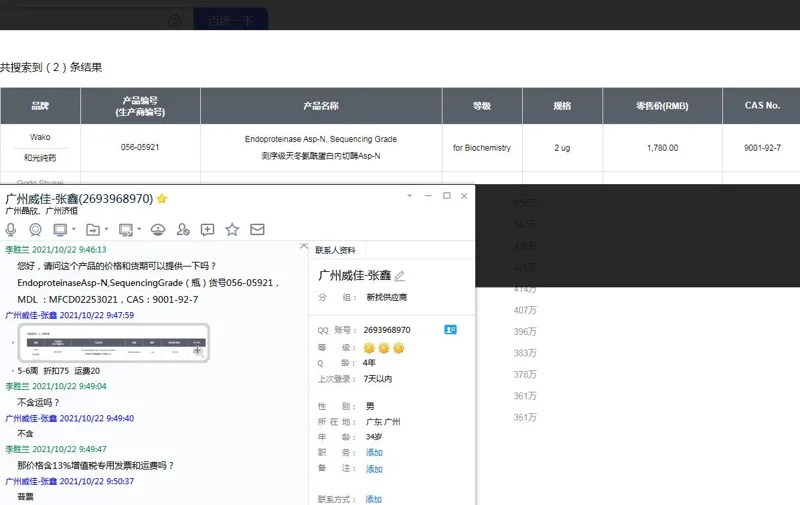The width and height of the screenshot is (800, 505).
Task: Expand send file dropdown arrow
Action: pos(107,229)
